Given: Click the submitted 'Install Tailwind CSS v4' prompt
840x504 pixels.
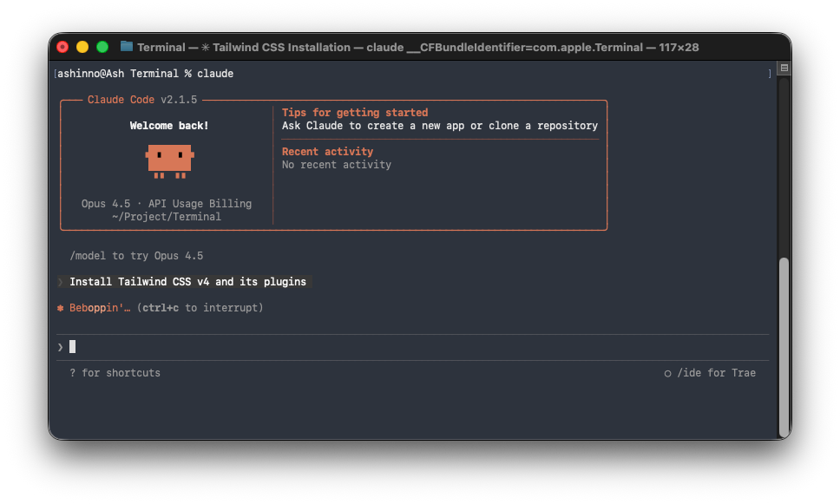Looking at the screenshot, I should (187, 282).
